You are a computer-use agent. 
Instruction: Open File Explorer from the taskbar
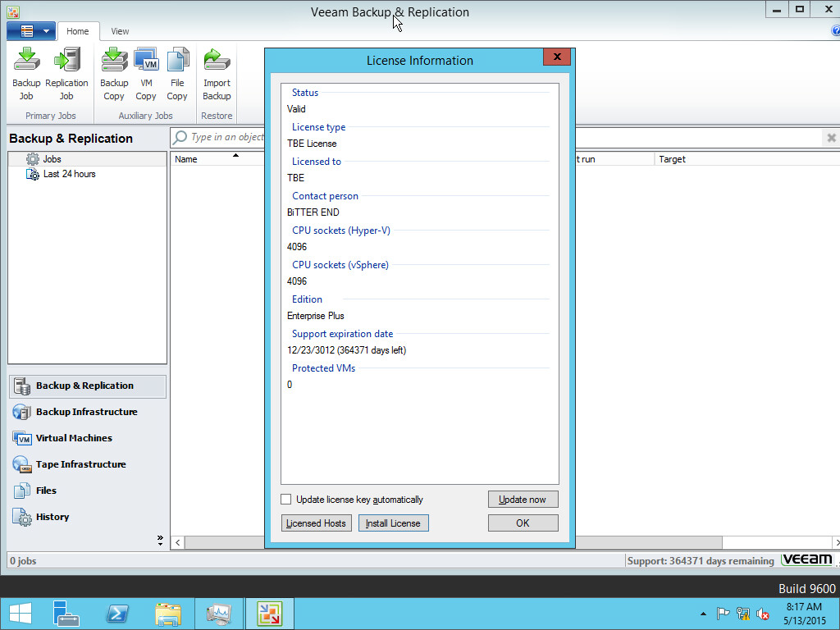tap(168, 614)
